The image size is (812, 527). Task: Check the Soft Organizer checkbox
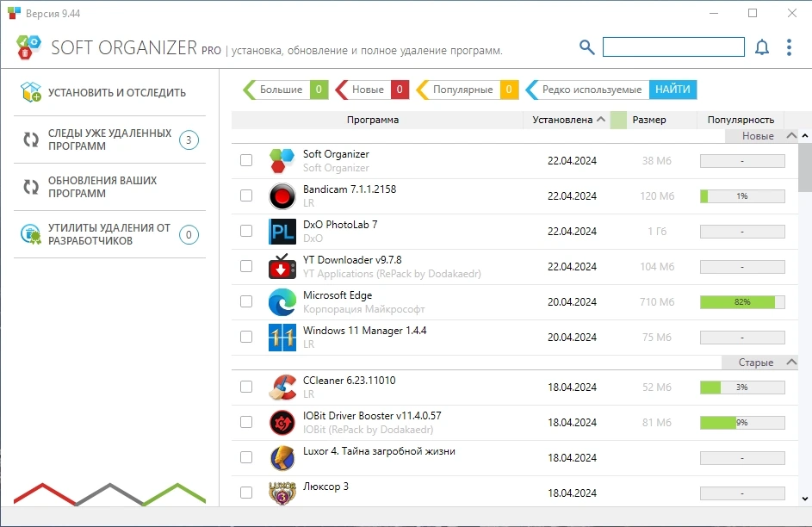pos(246,160)
